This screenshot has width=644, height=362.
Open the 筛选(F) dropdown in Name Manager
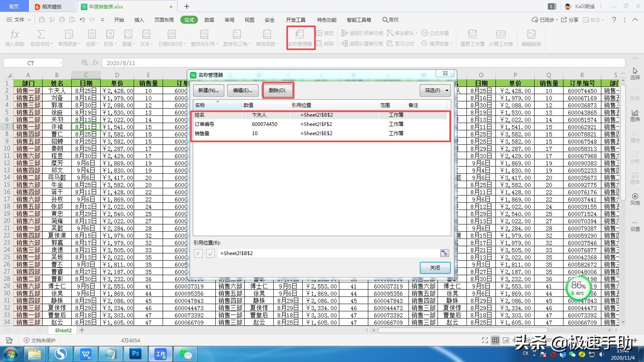tap(435, 90)
